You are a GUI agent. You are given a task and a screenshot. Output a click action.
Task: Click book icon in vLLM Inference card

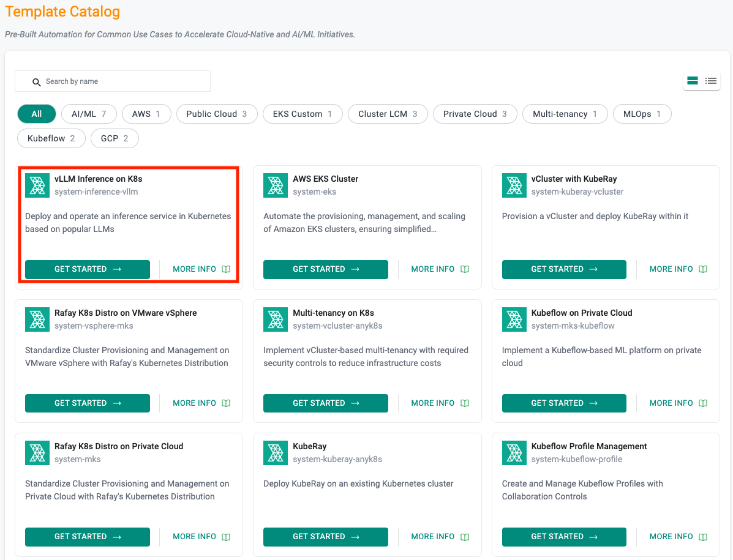click(226, 269)
